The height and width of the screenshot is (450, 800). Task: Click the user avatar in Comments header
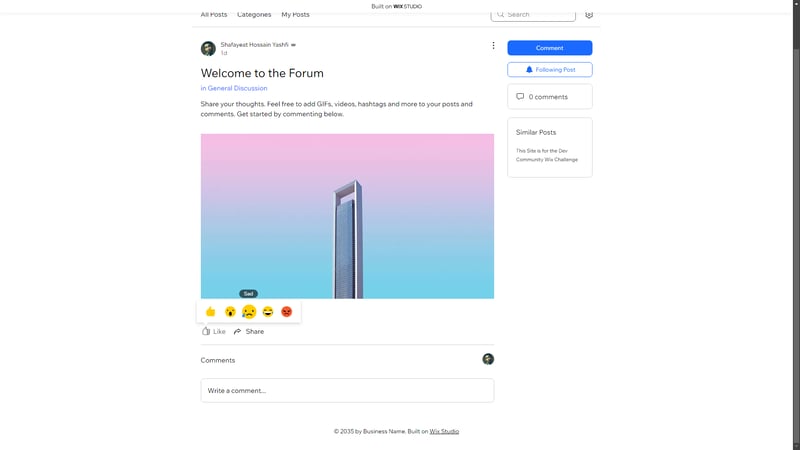pos(488,359)
